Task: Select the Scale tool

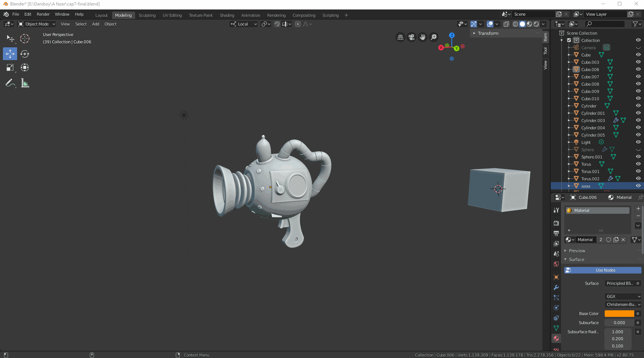Action: pos(10,68)
